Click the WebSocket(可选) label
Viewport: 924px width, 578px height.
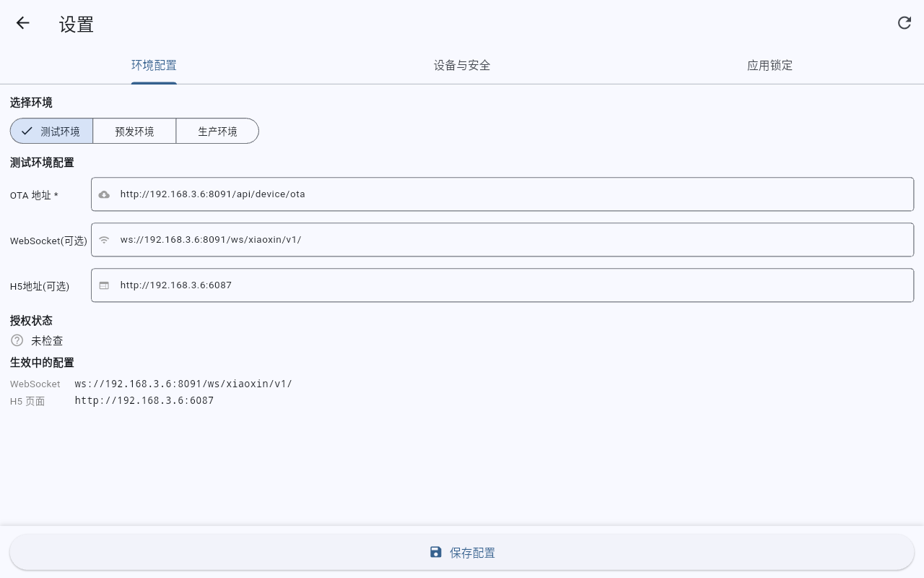[x=48, y=241]
